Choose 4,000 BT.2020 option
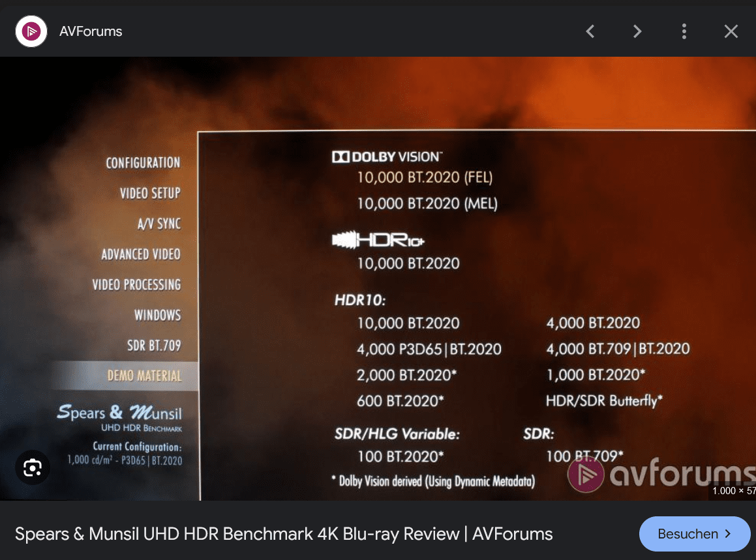 point(593,323)
